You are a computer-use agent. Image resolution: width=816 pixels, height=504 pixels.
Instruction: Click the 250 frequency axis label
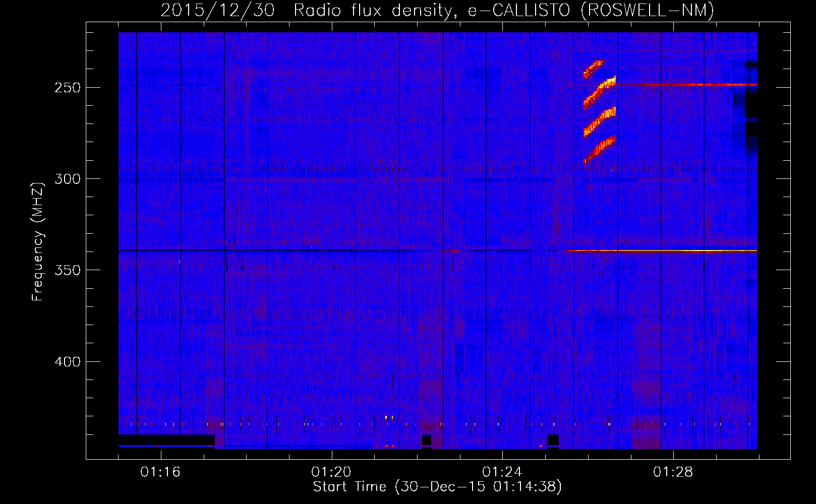click(68, 88)
